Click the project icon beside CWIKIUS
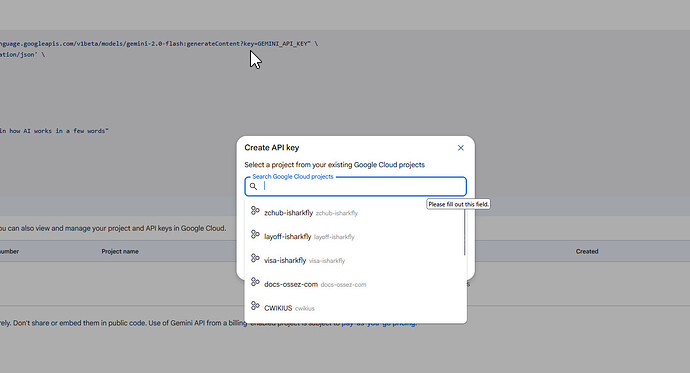 (x=255, y=306)
